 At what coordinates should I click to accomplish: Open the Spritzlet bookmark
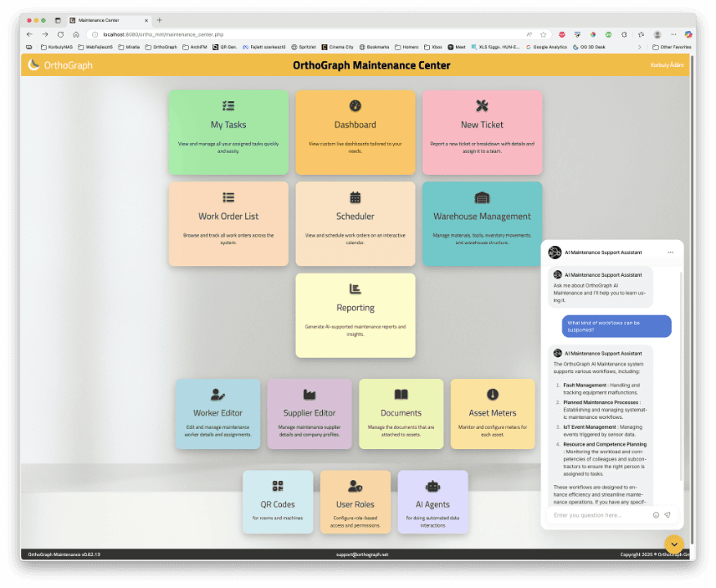304,47
